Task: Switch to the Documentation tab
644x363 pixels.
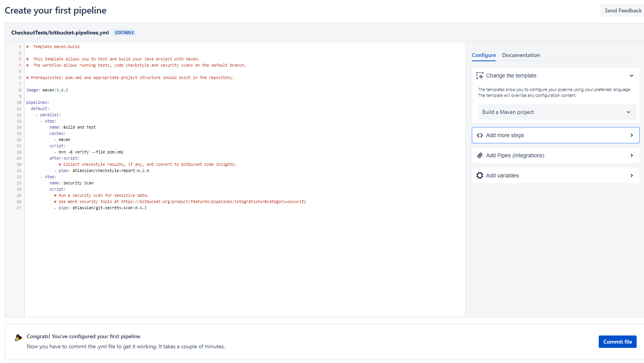Action: [521, 55]
